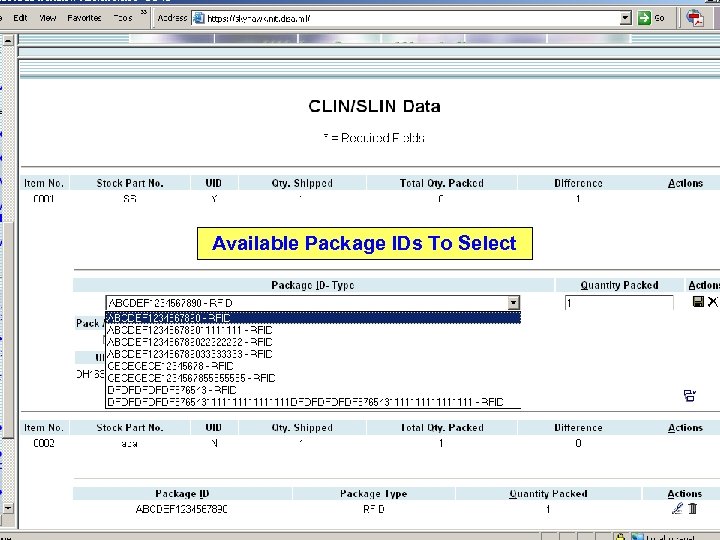Open the address bar dropdown arrow
The image size is (720, 540).
(625, 18)
